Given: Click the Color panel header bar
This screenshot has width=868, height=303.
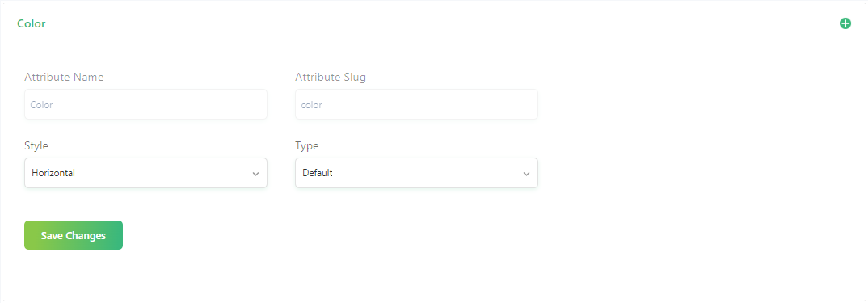Looking at the screenshot, I should click(434, 23).
